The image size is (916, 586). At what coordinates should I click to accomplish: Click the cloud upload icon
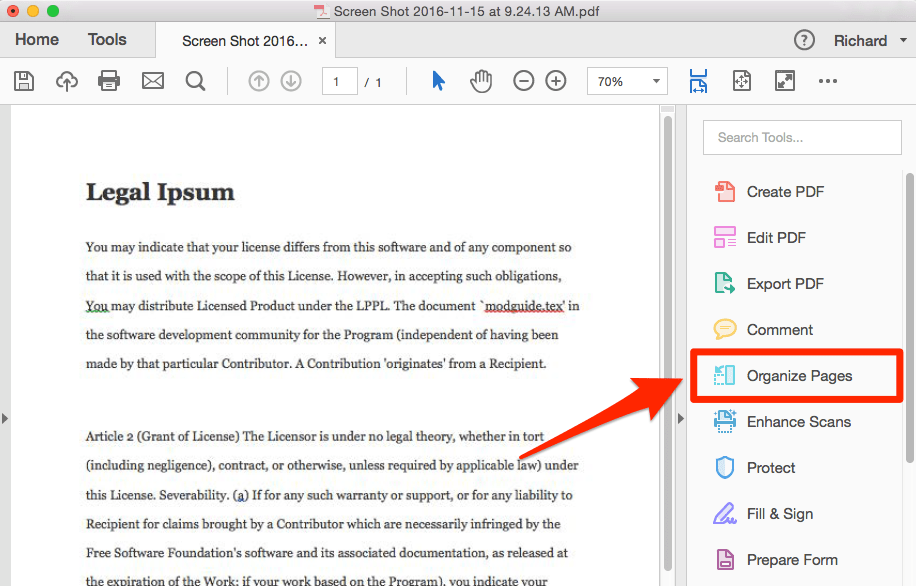coord(66,82)
